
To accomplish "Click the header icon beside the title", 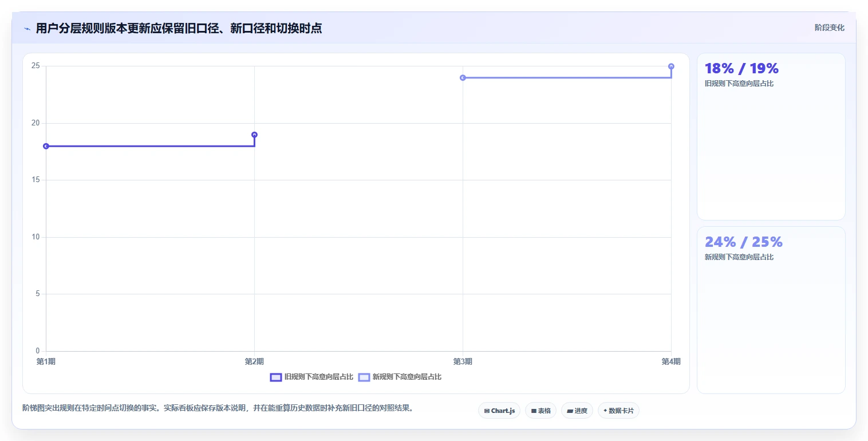I will [x=27, y=29].
